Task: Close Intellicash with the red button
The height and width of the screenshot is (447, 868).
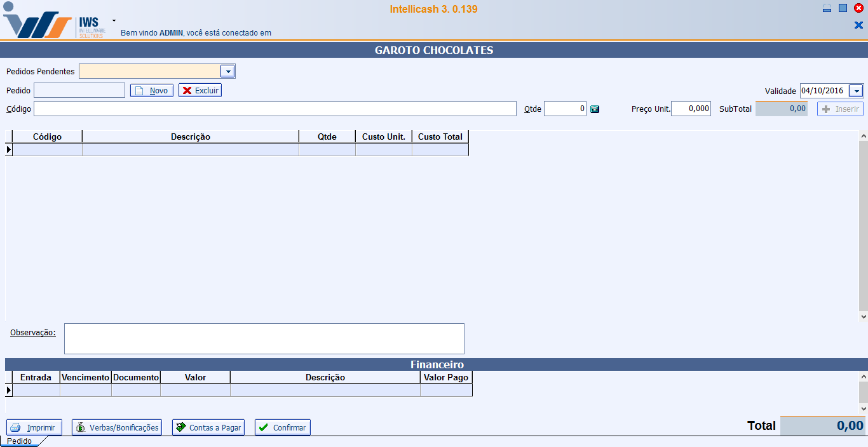Action: [858, 8]
